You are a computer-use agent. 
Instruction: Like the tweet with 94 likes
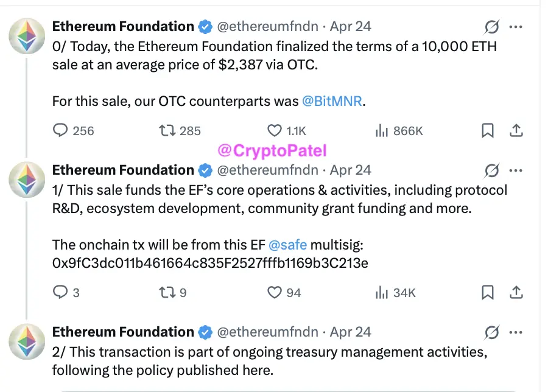275,293
